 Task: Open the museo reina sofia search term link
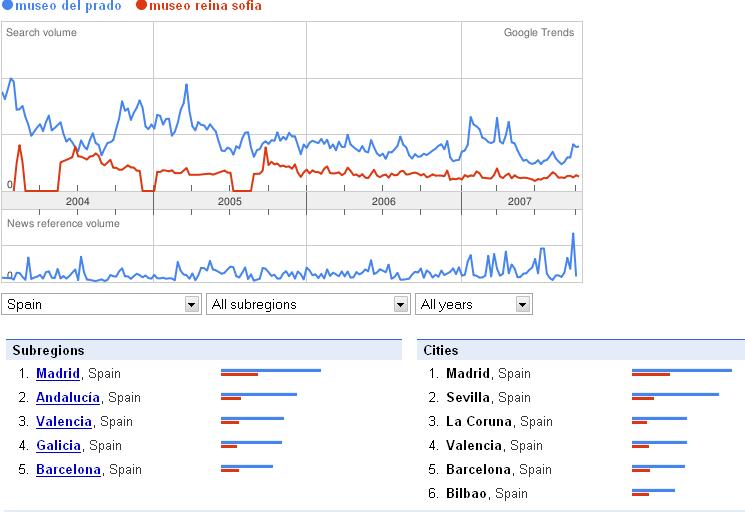coord(205,6)
